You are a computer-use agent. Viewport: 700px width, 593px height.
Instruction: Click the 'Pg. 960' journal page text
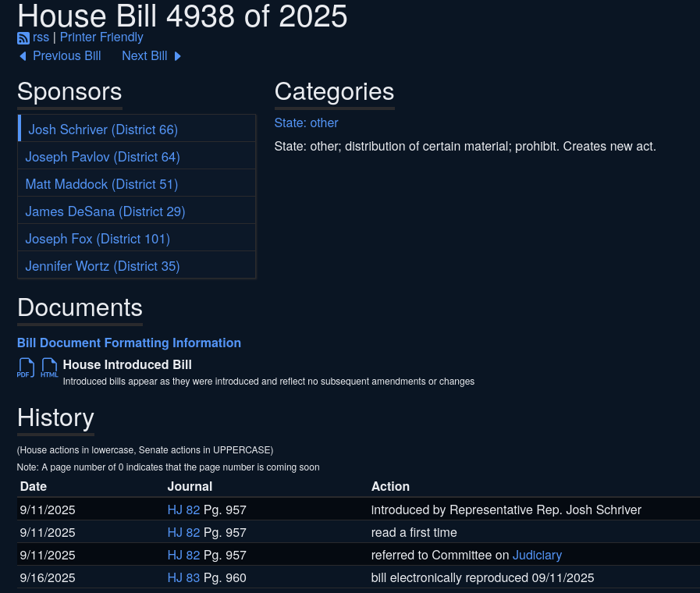225,578
